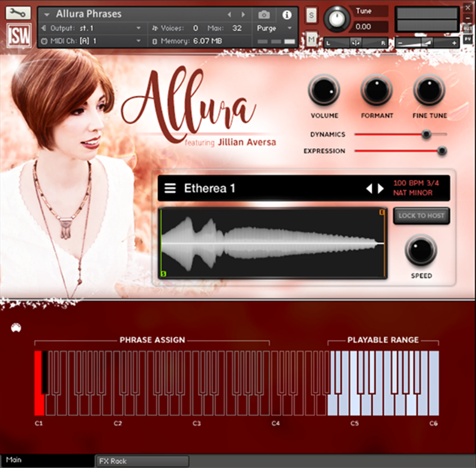The width and height of the screenshot is (476, 468).
Task: Click the FORMANT knob
Action: pyautogui.click(x=377, y=90)
